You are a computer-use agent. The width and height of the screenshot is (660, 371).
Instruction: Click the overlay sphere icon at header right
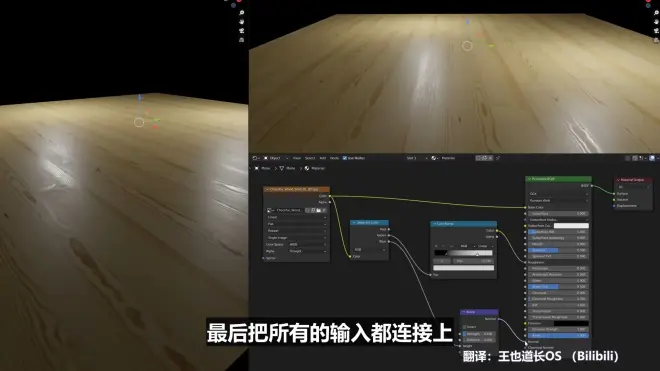pyautogui.click(x=652, y=158)
